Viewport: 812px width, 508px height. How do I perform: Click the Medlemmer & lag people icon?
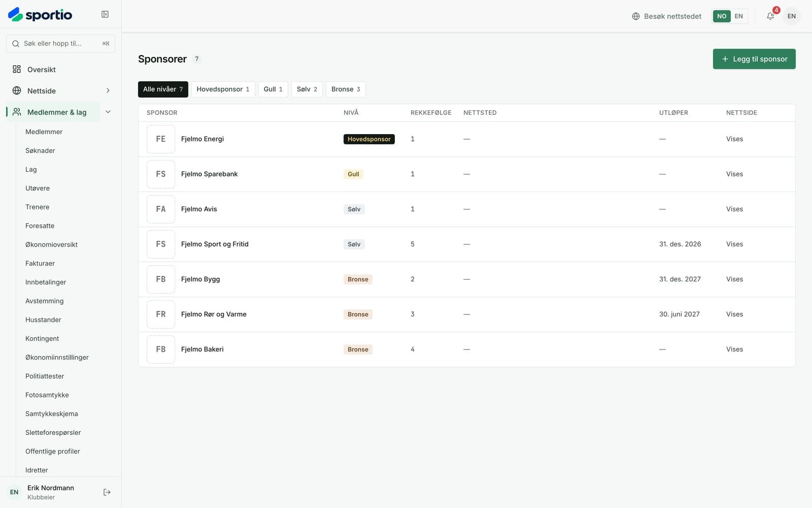tap(17, 112)
